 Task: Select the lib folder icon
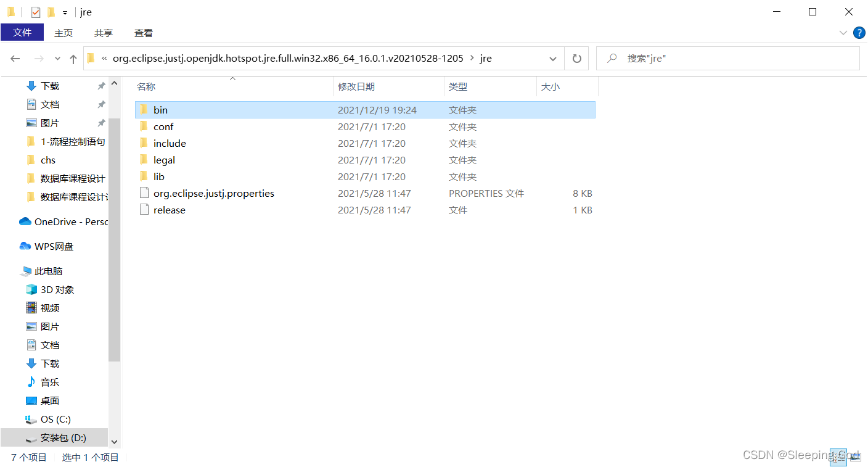144,176
